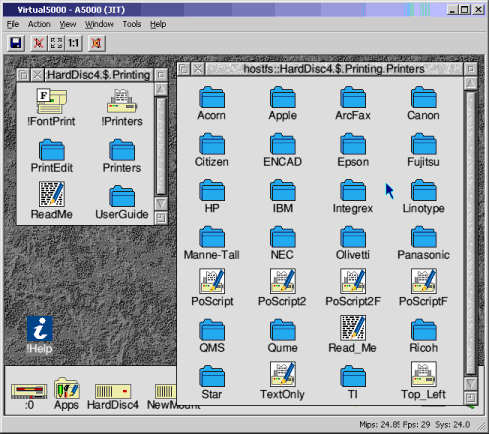Select the Read_Me text file in Printers window
Screen dimensions: 489x434
[353, 334]
